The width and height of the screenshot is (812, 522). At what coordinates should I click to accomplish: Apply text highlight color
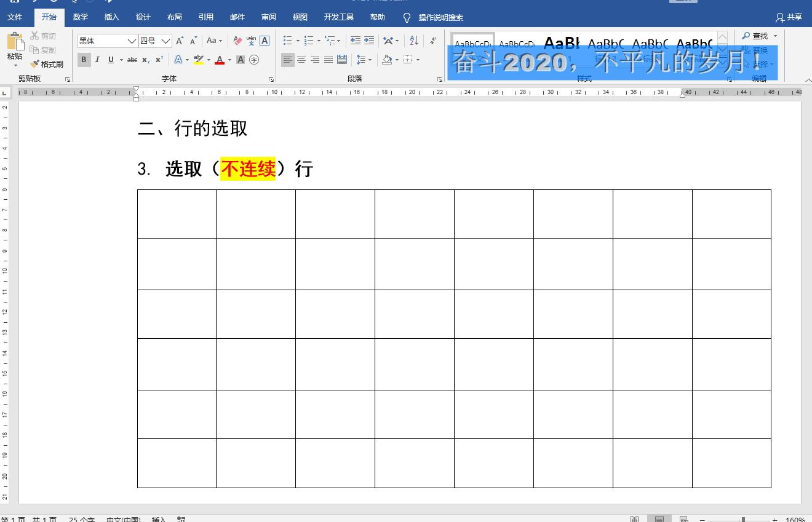coord(198,60)
